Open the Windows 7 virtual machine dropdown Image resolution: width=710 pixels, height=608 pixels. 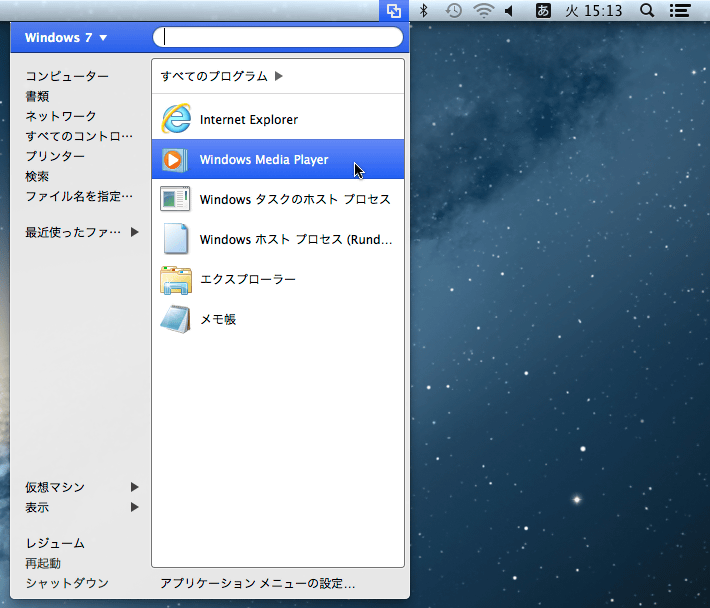66,38
